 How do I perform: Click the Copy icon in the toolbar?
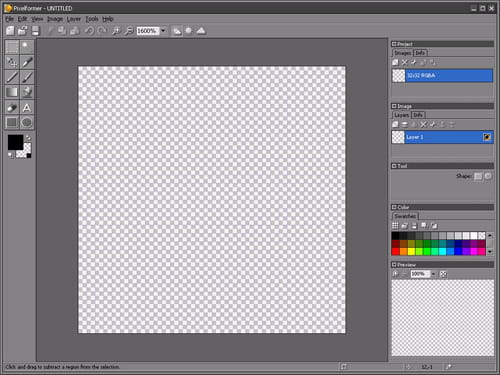[x=62, y=31]
